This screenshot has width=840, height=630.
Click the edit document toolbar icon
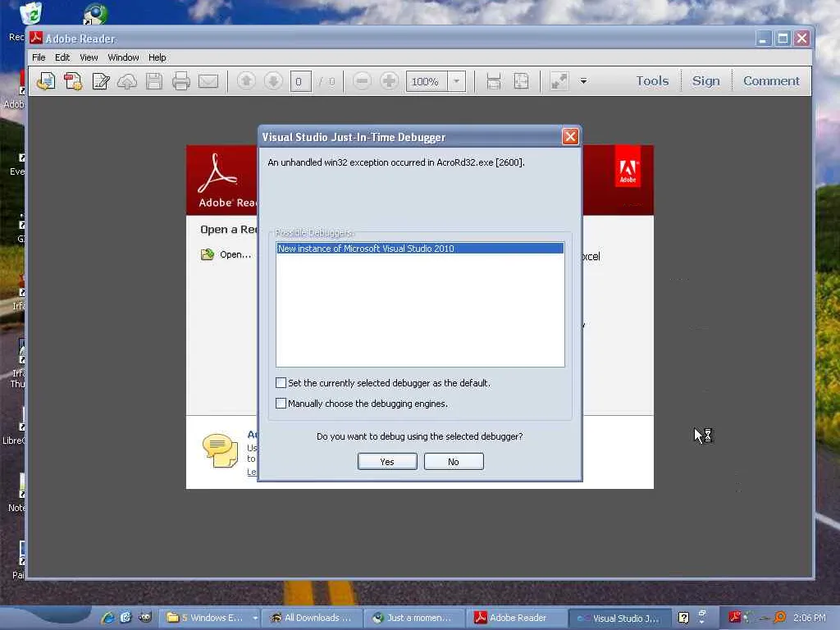101,81
